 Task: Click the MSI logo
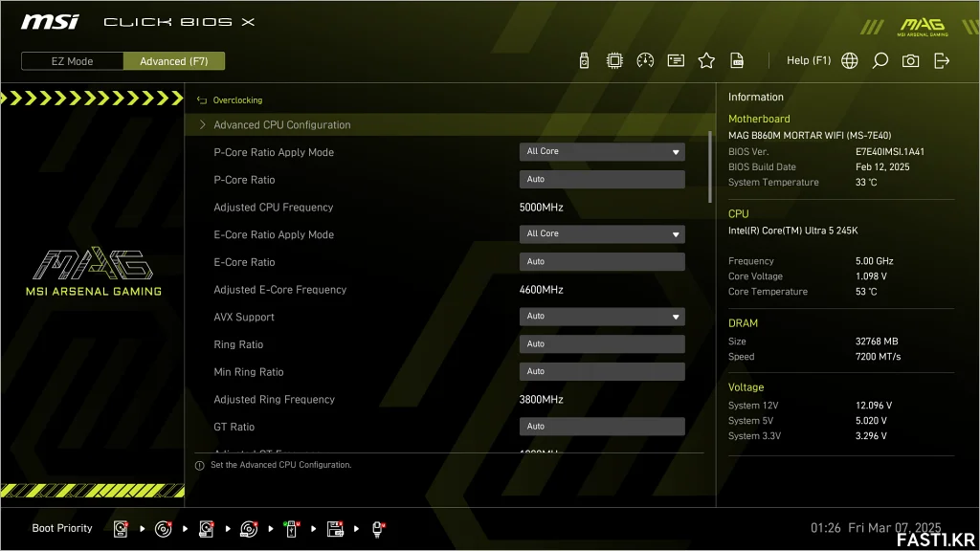pyautogui.click(x=50, y=22)
